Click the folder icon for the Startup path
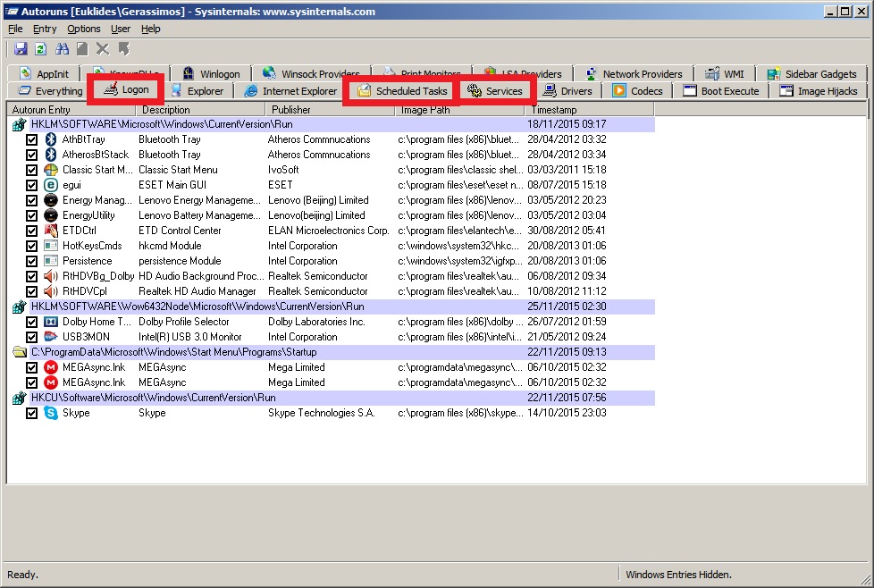The height and width of the screenshot is (588, 874). (x=20, y=352)
